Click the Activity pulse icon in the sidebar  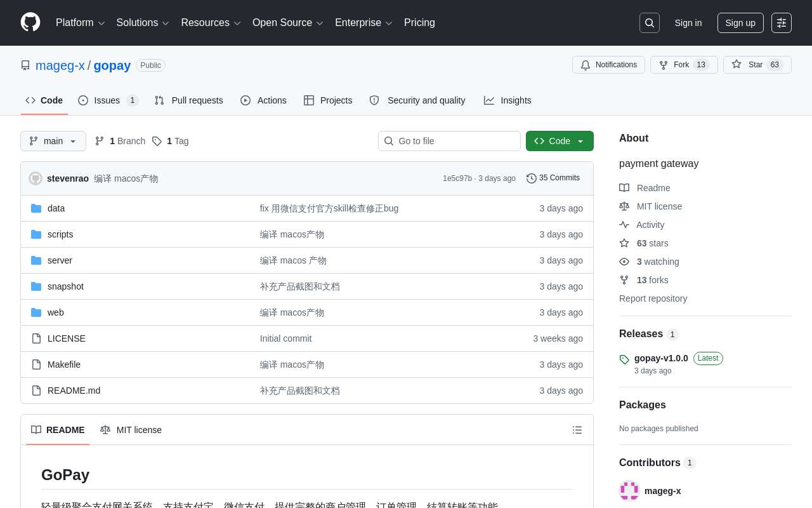[x=624, y=225]
